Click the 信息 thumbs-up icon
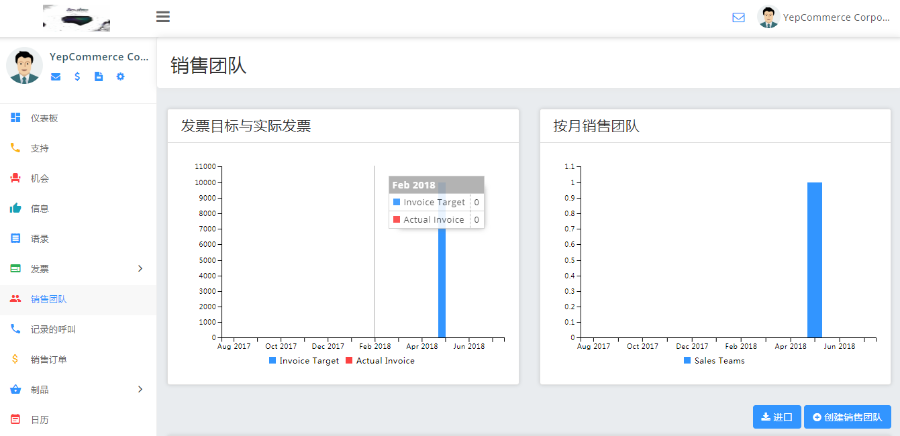The height and width of the screenshot is (436, 900). coord(15,208)
